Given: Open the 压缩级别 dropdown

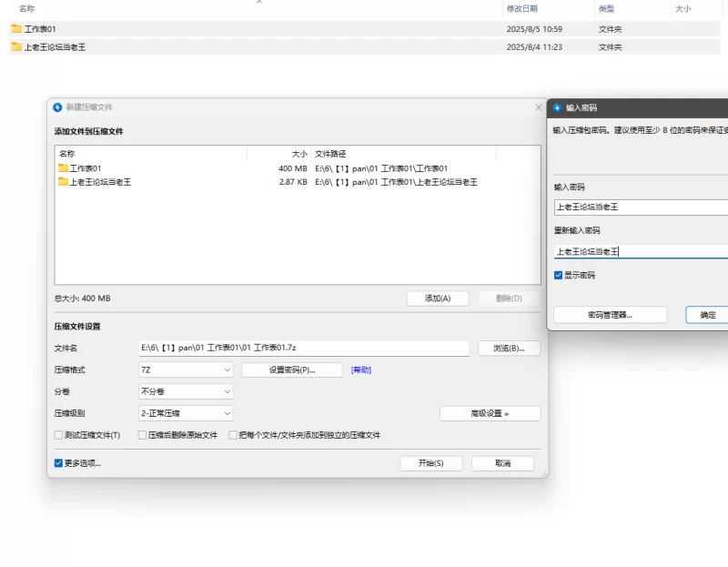Looking at the screenshot, I should point(186,413).
